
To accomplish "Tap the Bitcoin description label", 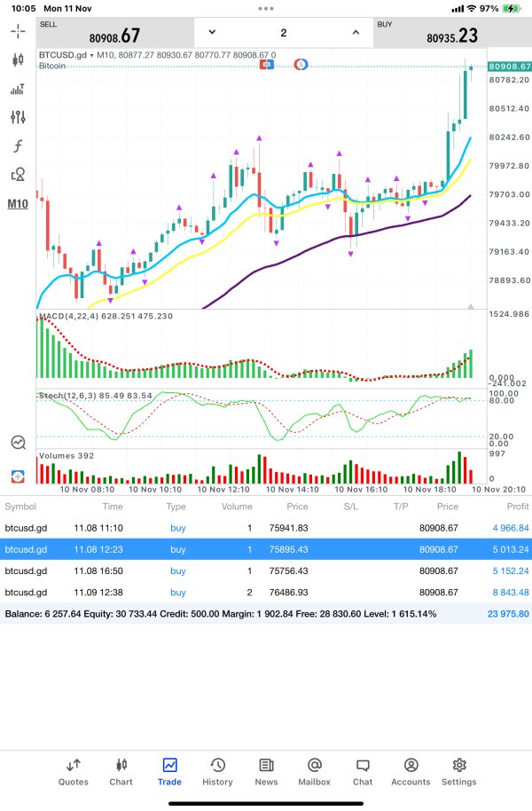I will click(x=52, y=66).
